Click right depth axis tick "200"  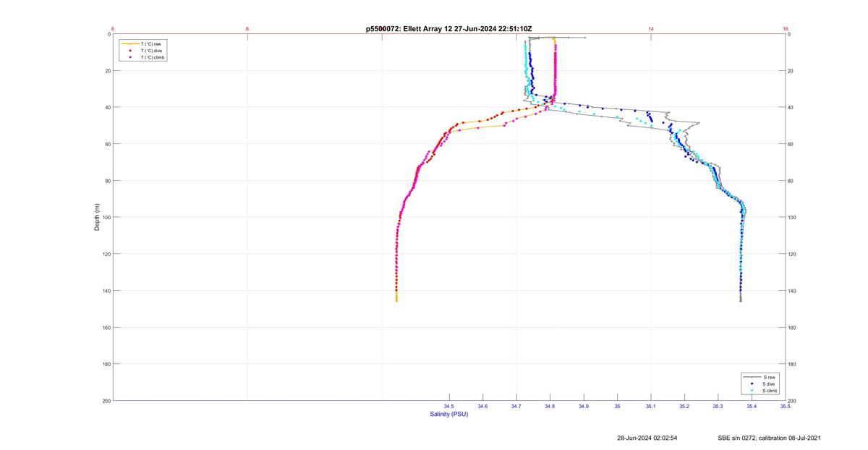point(792,401)
